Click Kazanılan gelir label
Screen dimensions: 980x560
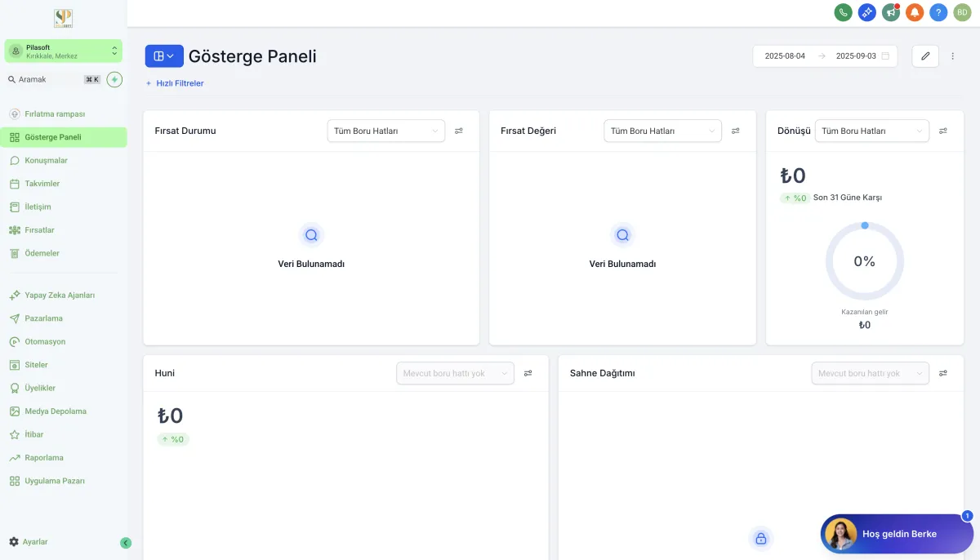coord(865,312)
